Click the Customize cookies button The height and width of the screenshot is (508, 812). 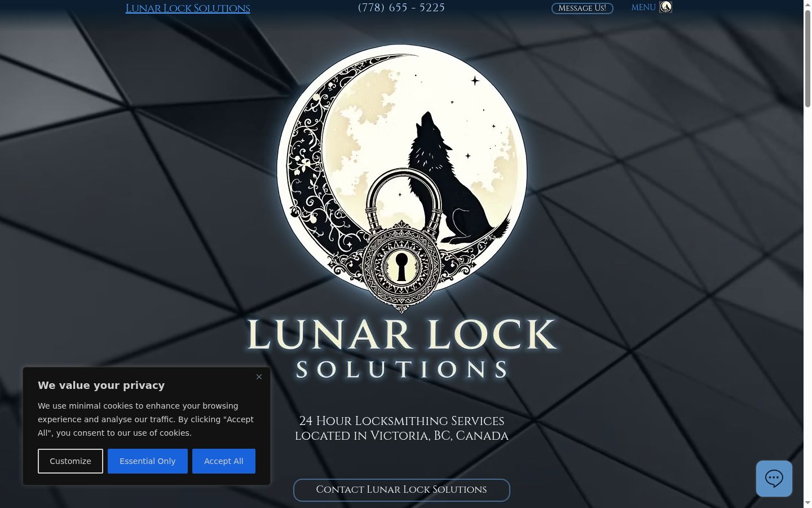point(70,461)
